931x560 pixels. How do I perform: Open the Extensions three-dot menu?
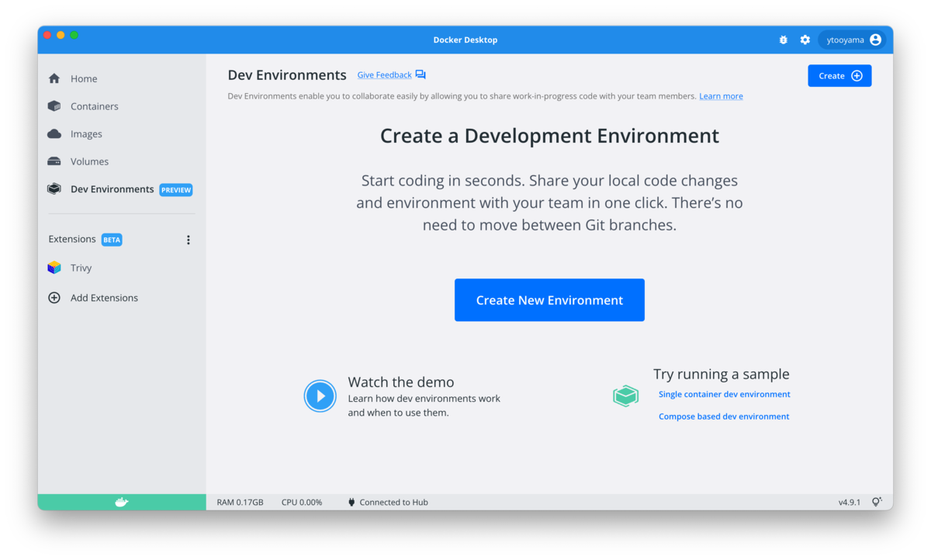(188, 240)
